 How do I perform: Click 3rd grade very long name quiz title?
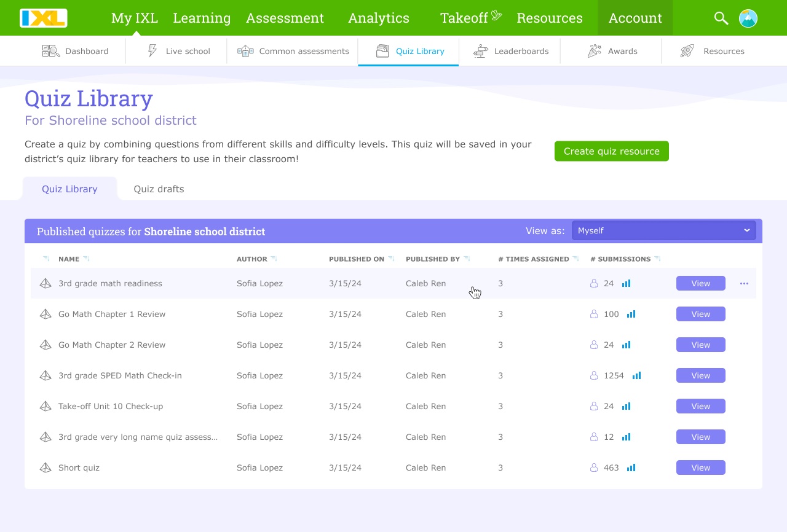(x=138, y=437)
